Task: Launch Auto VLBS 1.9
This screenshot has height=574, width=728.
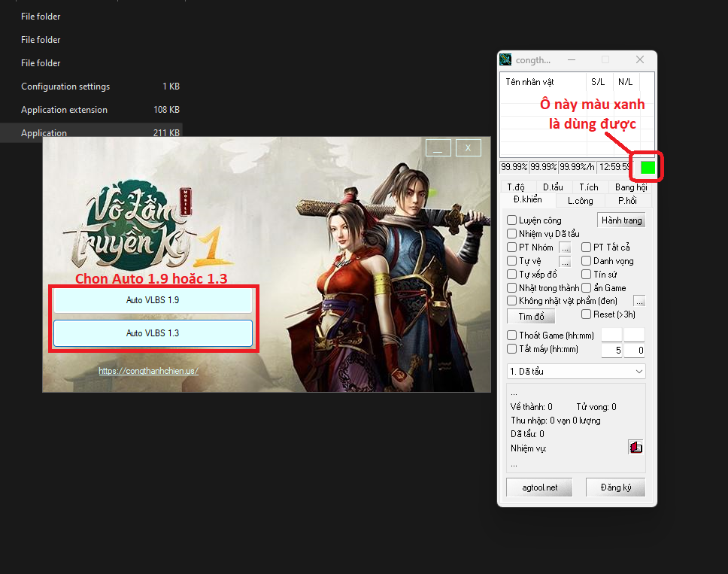Action: 153,299
